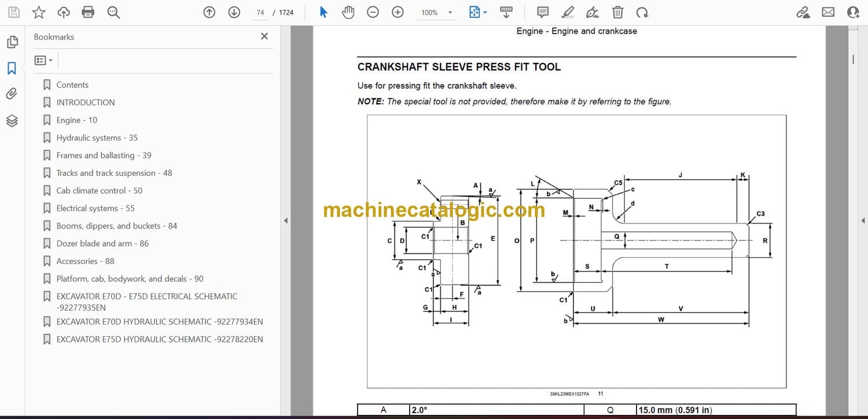Add a comment note
The width and height of the screenshot is (868, 419).
[x=543, y=12]
